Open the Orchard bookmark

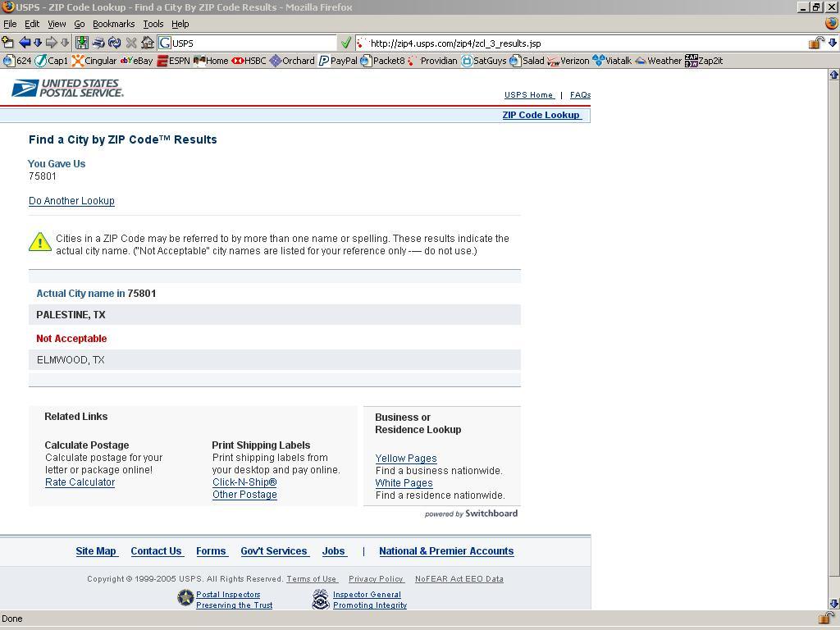tap(292, 61)
